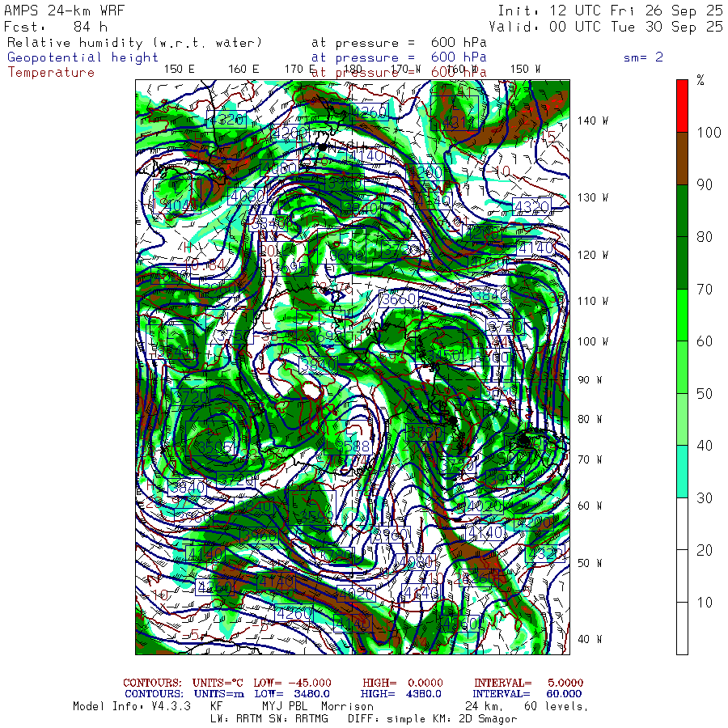Click the "INTERVAL= 5.0000" temperature contour text
This screenshot has height=728, width=728.
tap(528, 683)
